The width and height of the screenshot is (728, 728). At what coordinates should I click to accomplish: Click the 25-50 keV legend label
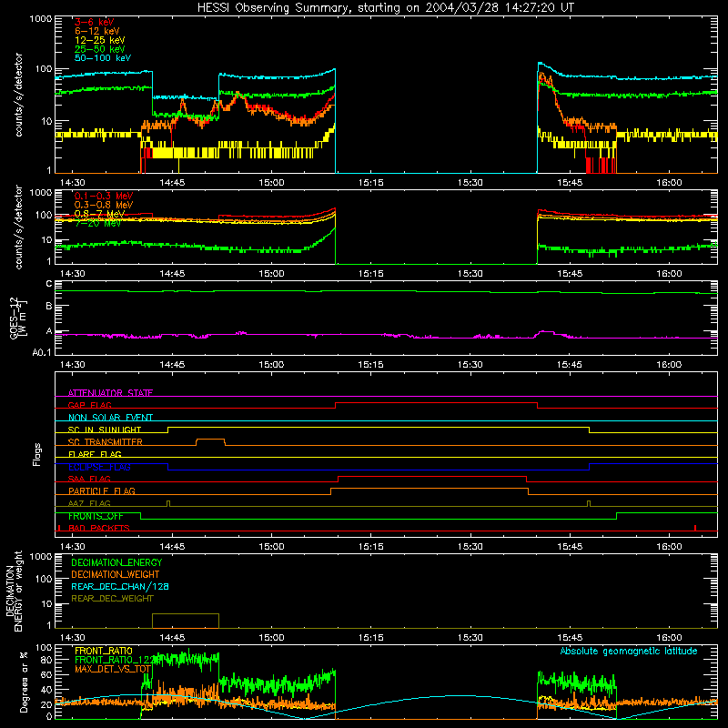(x=100, y=49)
